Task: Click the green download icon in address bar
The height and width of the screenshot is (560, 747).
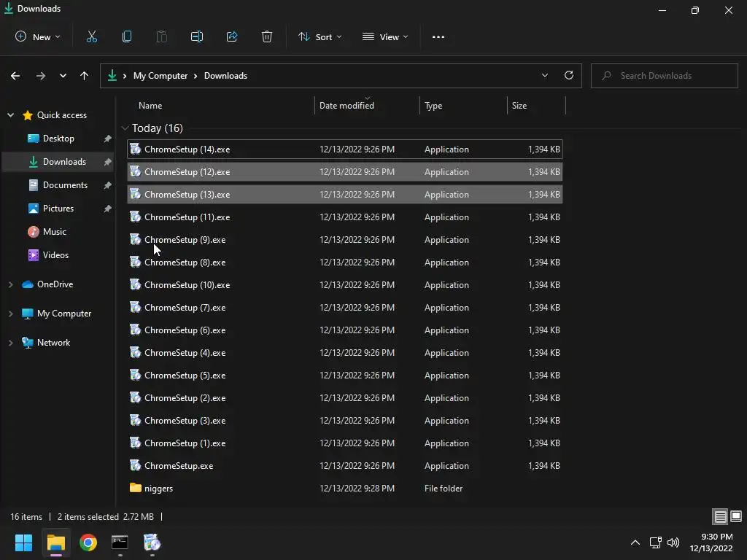Action: (112, 75)
